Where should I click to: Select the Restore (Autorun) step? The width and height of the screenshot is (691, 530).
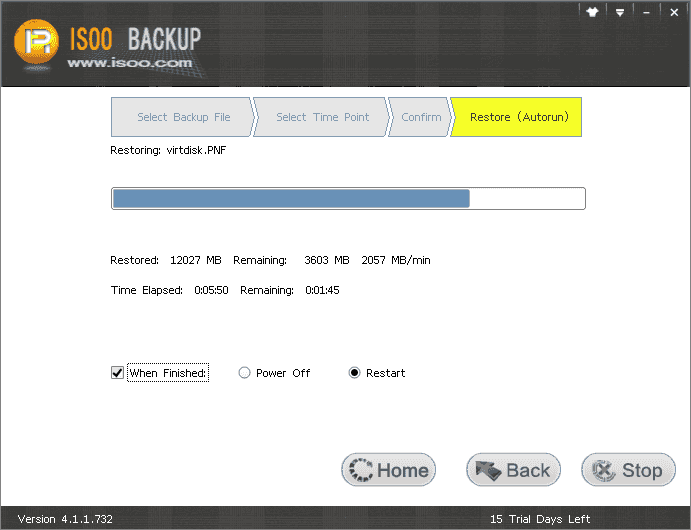click(x=518, y=117)
